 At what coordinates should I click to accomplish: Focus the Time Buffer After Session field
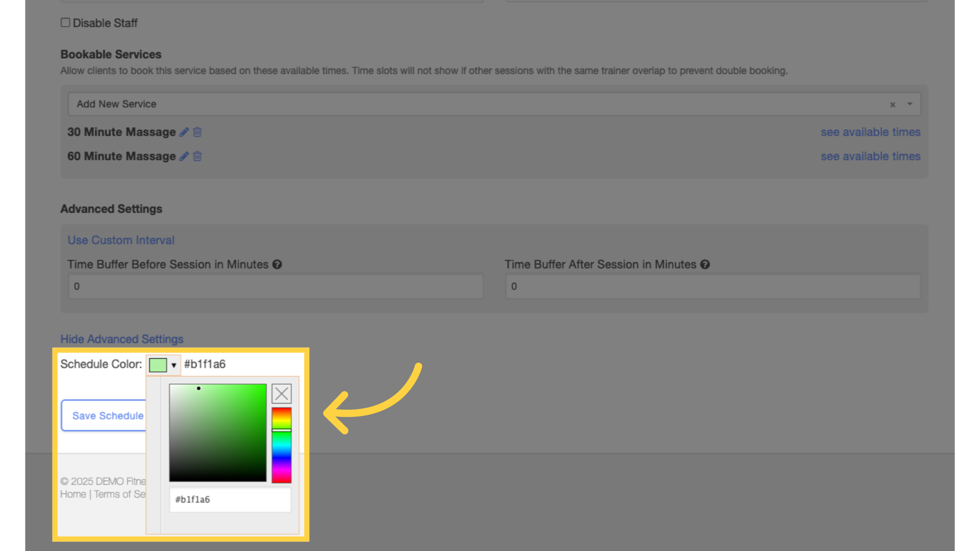pos(713,286)
